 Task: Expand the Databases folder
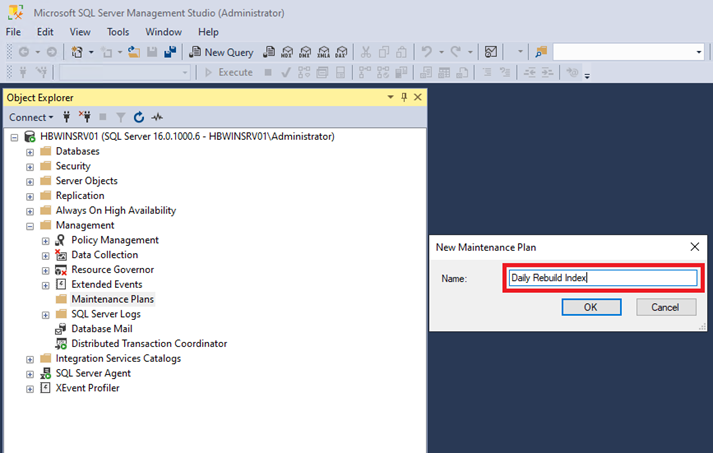tap(30, 152)
